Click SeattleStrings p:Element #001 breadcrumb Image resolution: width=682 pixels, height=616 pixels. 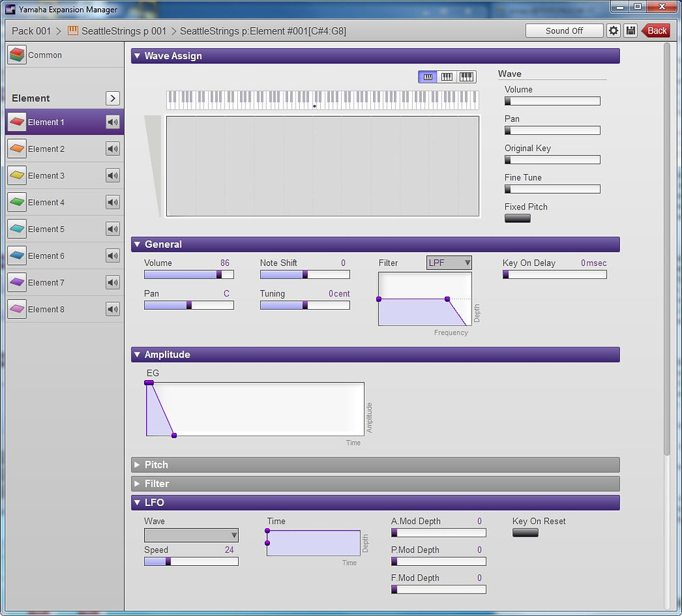tap(263, 31)
